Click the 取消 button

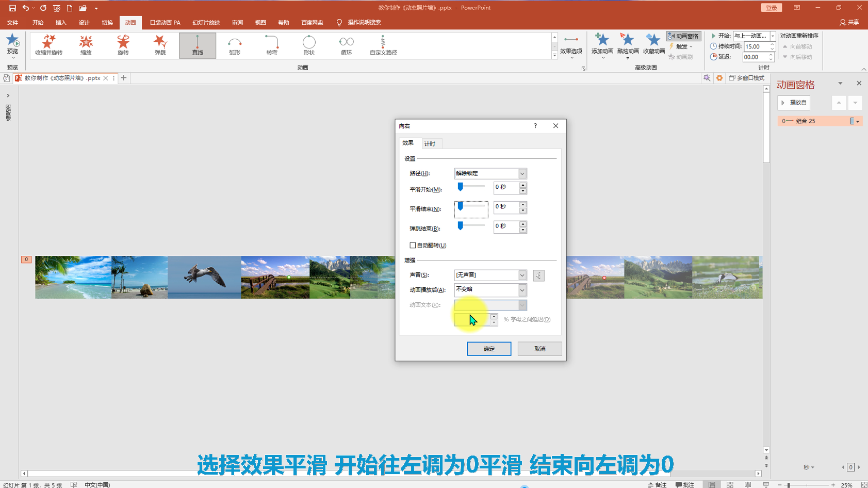point(539,349)
